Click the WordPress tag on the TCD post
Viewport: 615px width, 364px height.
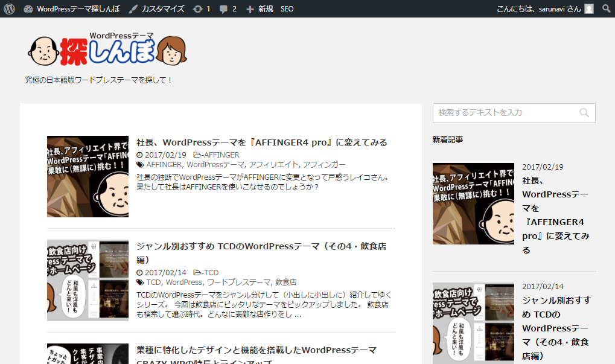(x=184, y=283)
